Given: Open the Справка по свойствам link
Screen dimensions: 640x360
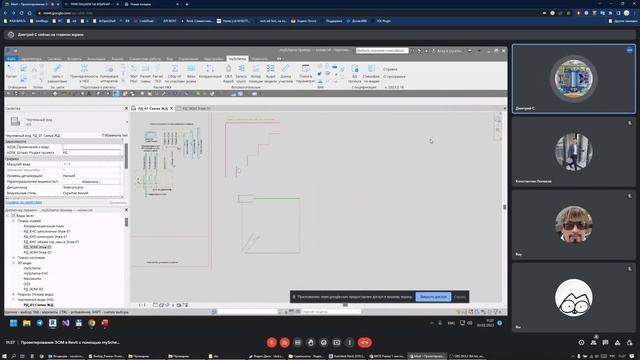Looking at the screenshot, I should tap(23, 202).
